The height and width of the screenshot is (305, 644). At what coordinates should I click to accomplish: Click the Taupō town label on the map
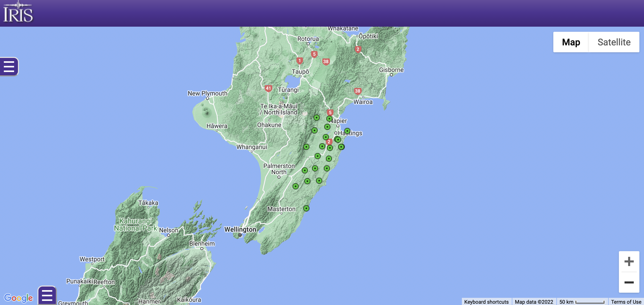tap(300, 72)
